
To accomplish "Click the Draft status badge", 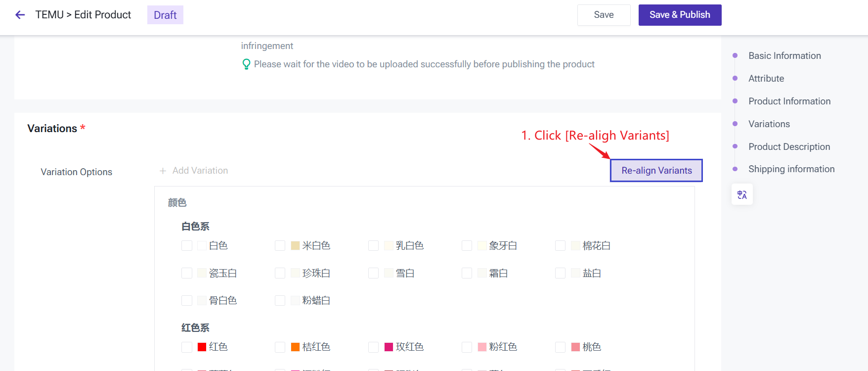I will point(165,15).
